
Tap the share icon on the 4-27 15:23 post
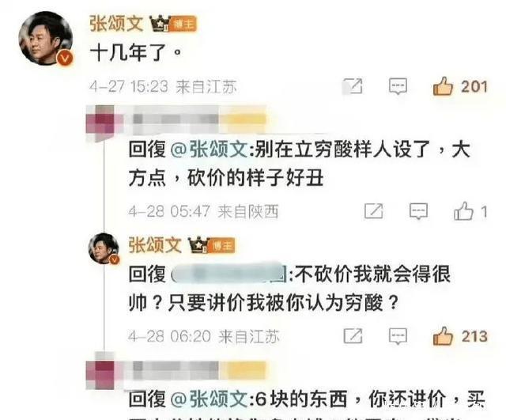(353, 86)
